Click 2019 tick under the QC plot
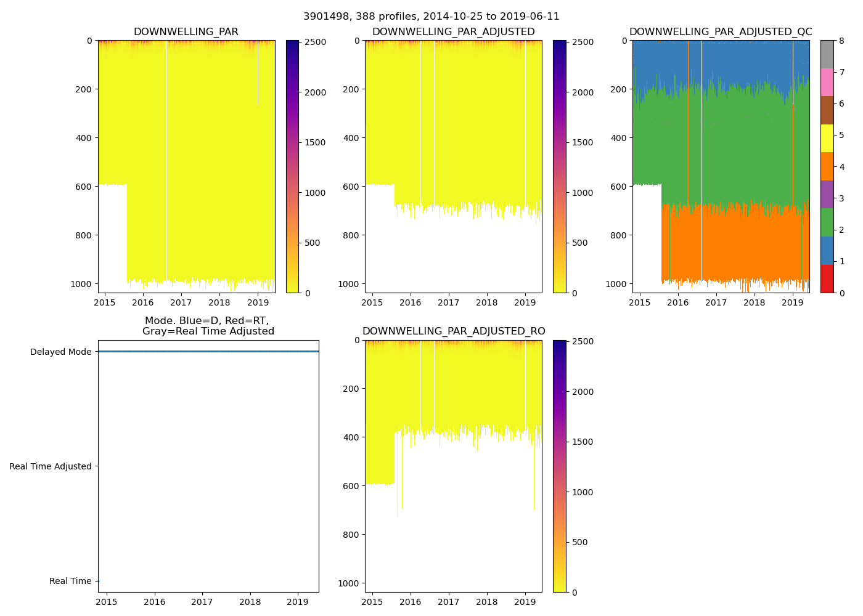The width and height of the screenshot is (863, 616). (x=792, y=303)
